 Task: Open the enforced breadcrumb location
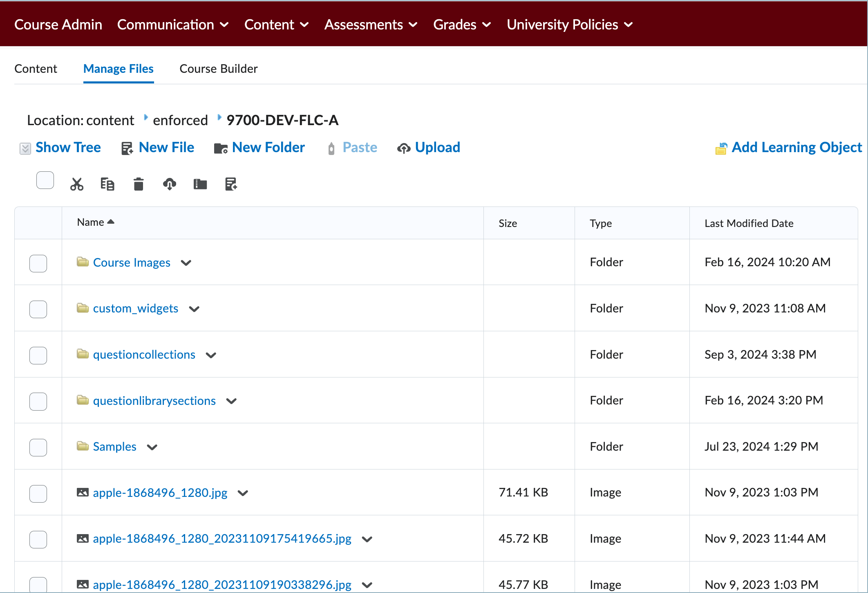(180, 120)
